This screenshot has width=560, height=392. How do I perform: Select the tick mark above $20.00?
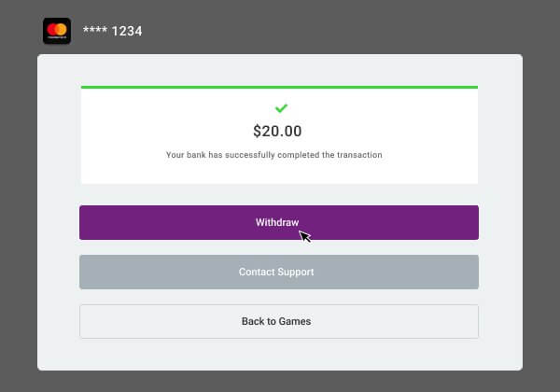281,108
